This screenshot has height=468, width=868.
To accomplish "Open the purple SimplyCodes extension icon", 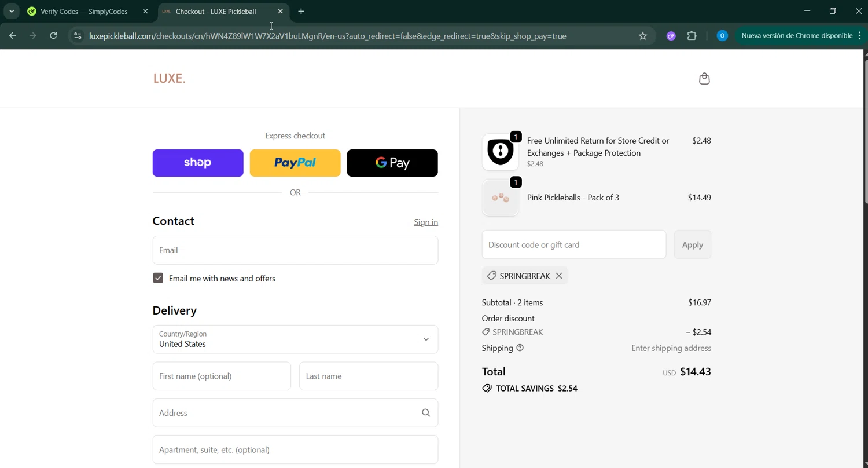I will tap(671, 36).
